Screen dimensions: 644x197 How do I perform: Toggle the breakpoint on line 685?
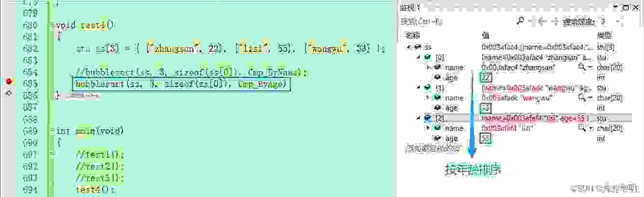8,82
